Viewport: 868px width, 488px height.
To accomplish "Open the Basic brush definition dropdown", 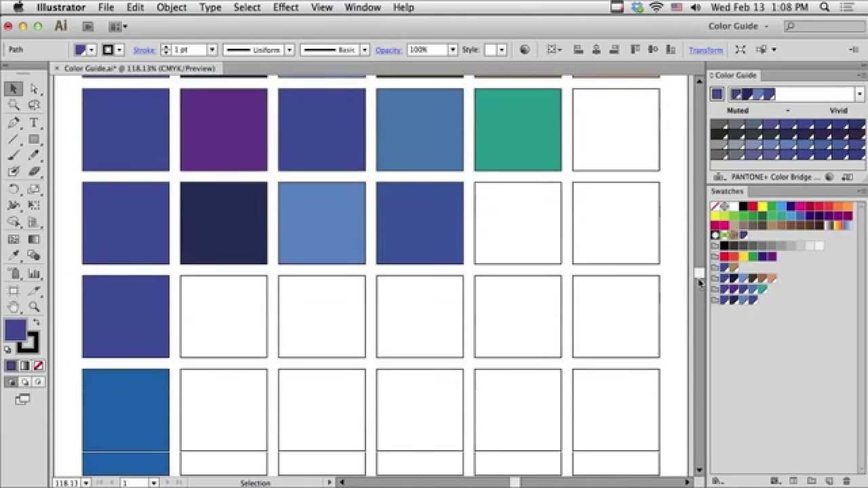I will 364,49.
